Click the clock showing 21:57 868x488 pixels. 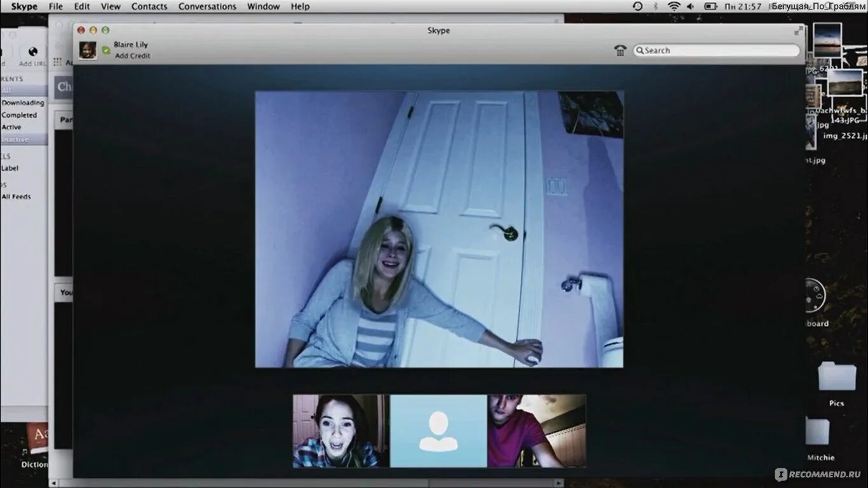tap(743, 6)
